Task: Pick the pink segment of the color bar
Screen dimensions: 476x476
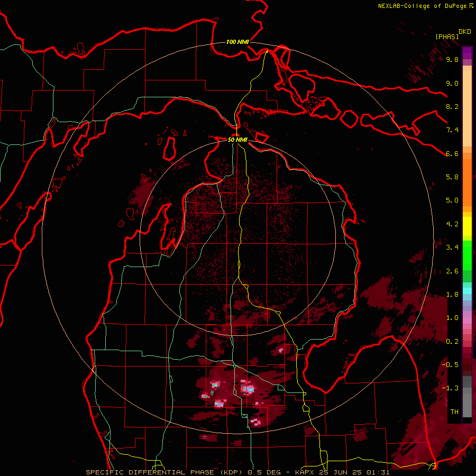Action: 467,321
